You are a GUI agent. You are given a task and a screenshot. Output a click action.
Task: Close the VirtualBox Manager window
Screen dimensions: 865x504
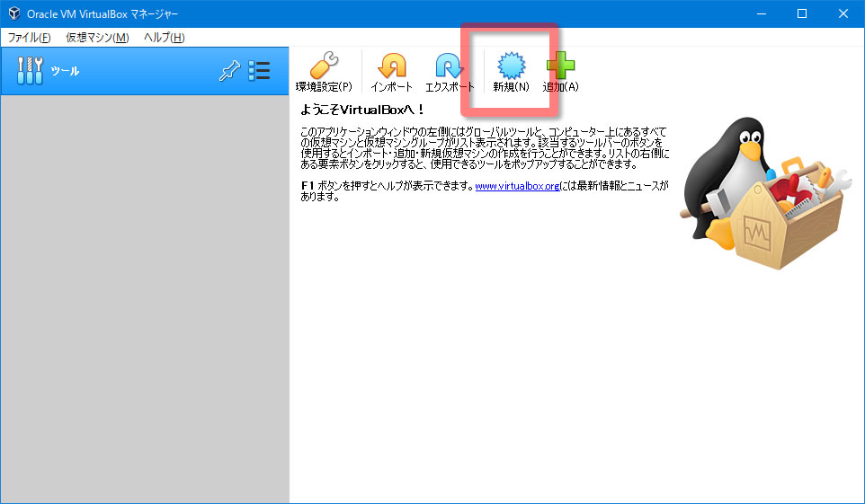843,13
